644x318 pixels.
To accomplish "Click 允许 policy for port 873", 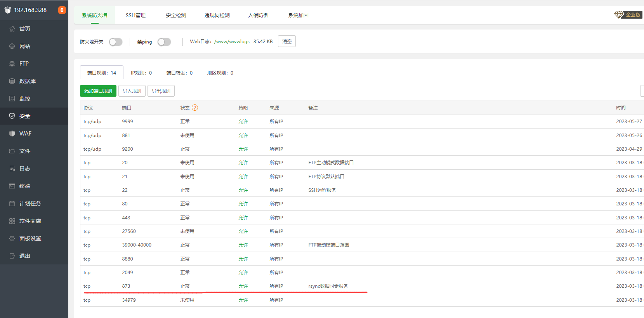I will [x=243, y=286].
